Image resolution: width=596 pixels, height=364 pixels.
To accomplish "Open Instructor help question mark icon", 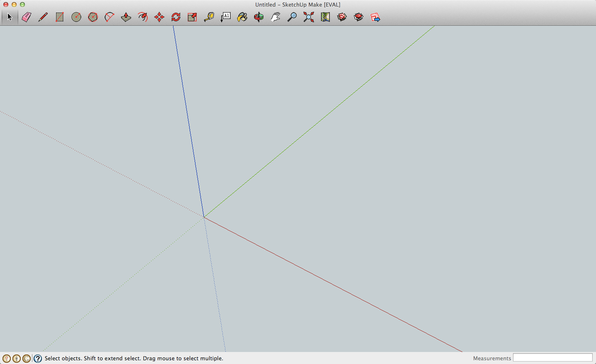I will pyautogui.click(x=38, y=359).
